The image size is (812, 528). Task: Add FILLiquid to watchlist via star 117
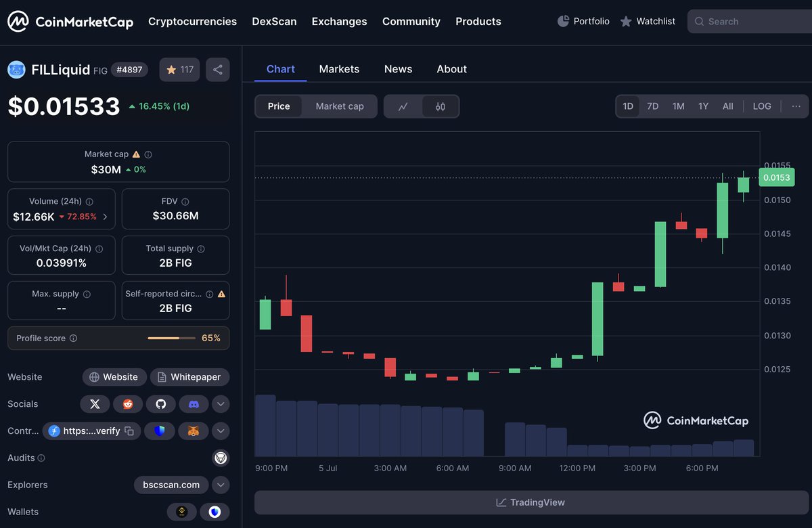click(179, 69)
